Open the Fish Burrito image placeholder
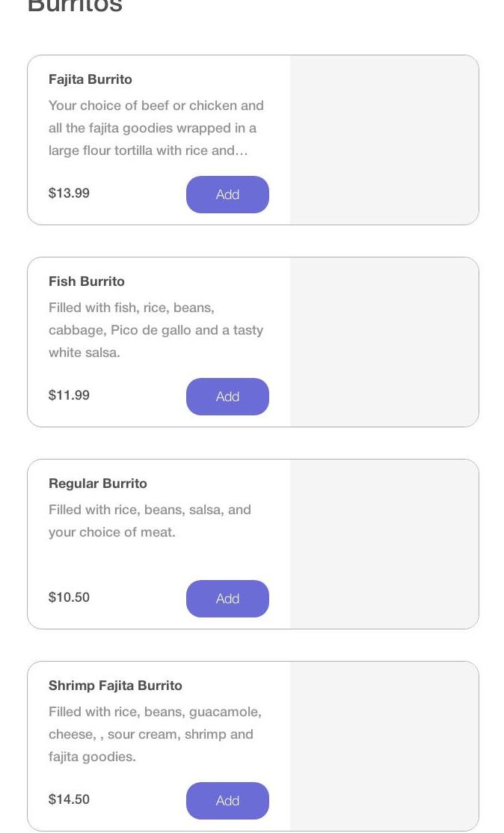 point(384,342)
